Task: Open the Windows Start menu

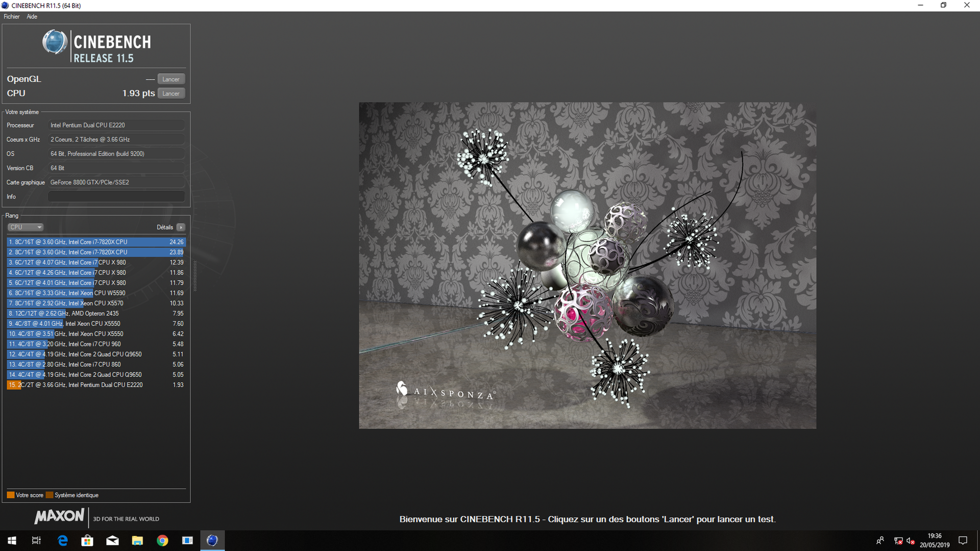Action: point(12,540)
